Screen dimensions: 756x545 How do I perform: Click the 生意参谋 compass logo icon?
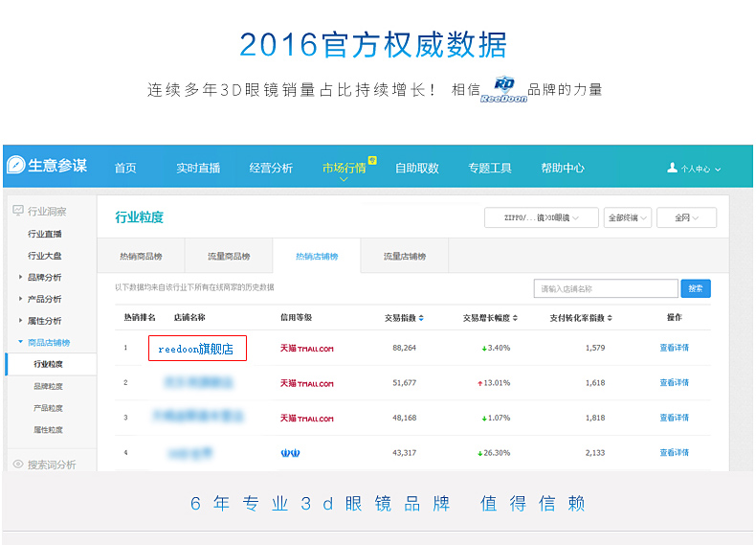[16, 165]
